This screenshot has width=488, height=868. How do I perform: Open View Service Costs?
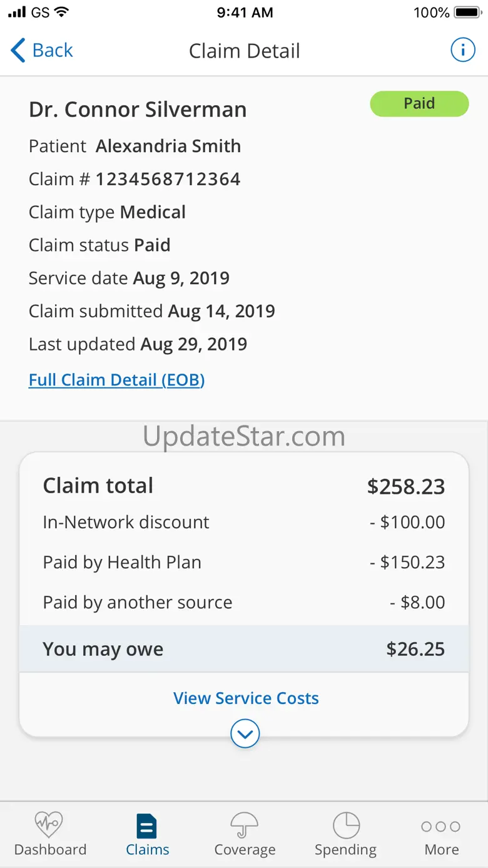246,698
